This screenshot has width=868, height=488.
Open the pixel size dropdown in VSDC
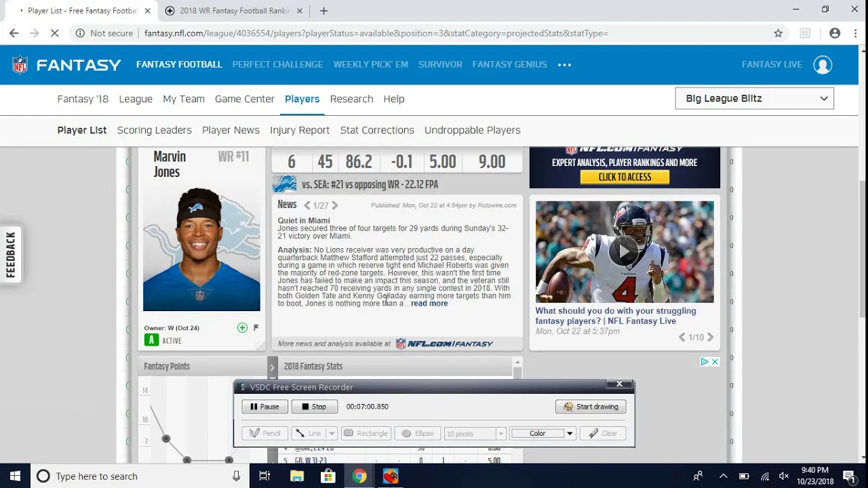[500, 434]
